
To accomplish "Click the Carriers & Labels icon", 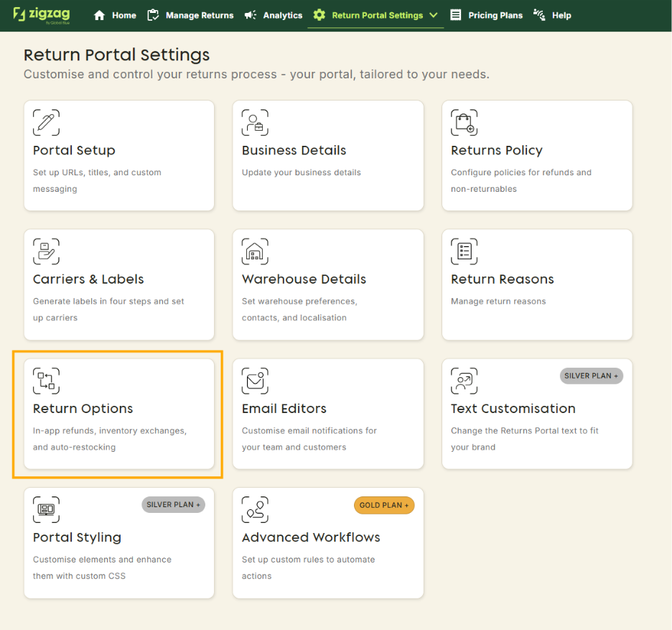I will [47, 251].
